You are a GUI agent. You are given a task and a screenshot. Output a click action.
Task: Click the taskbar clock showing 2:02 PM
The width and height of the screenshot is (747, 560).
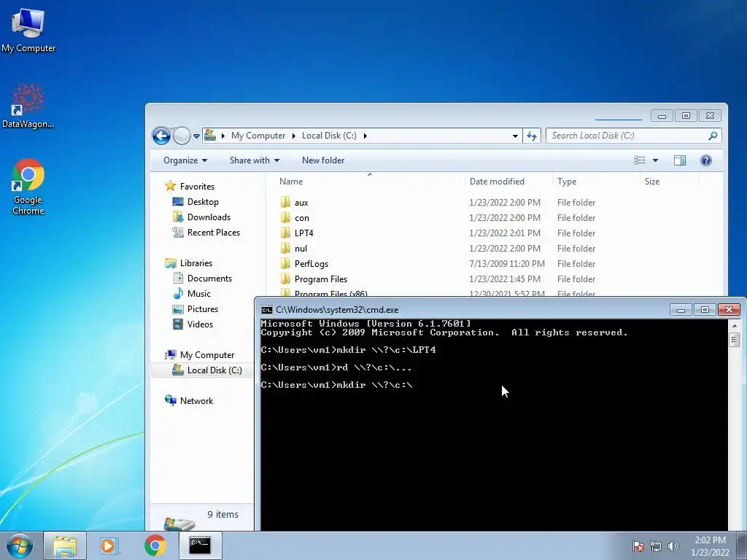pyautogui.click(x=710, y=546)
